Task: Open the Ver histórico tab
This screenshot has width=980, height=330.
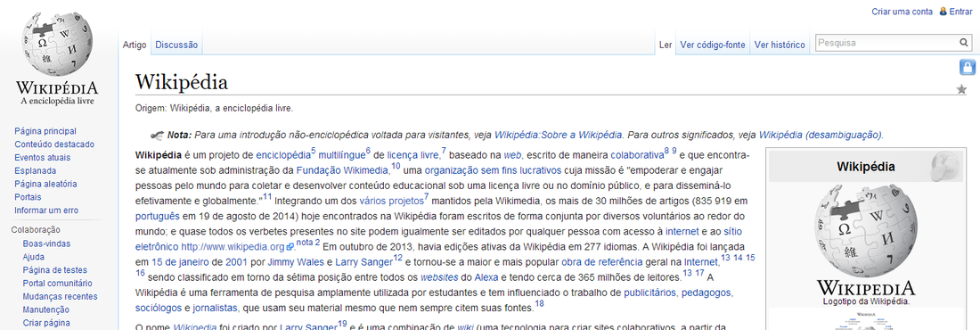Action: point(780,45)
